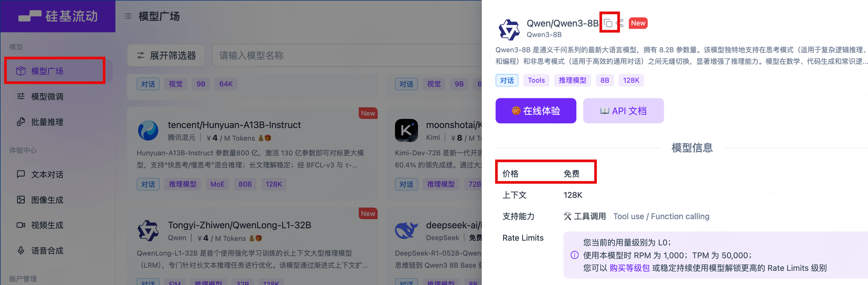The image size is (868, 285).
Task: Click the 推理模型 tag on the Hunyuan card
Action: pos(183,184)
